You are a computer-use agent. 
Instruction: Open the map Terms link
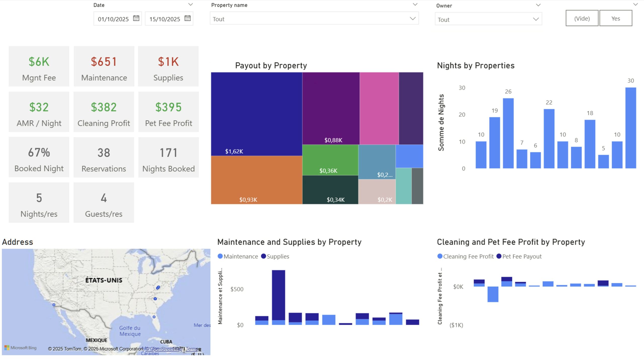(192, 349)
